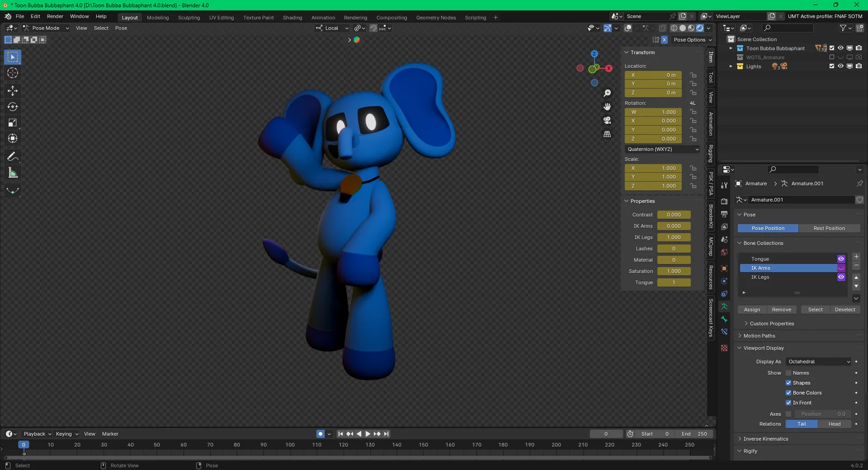This screenshot has height=470, width=868.
Task: Enable the Names show checkbox
Action: pos(788,373)
